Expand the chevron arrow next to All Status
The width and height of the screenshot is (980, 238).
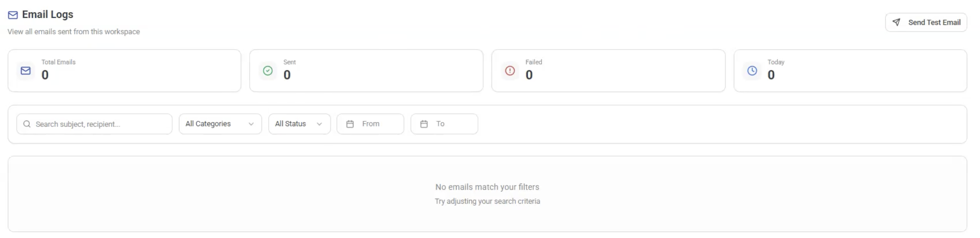click(319, 124)
